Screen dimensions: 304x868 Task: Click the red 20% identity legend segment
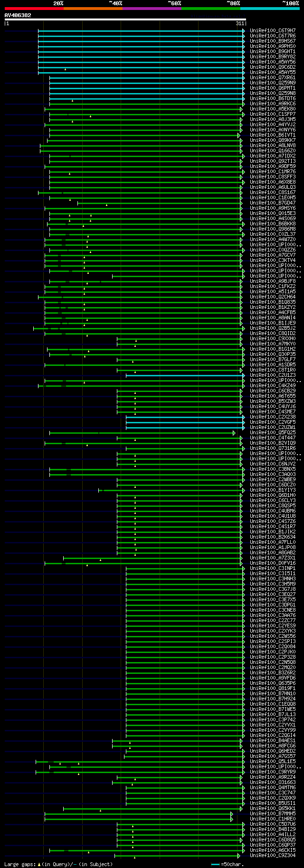click(34, 9)
